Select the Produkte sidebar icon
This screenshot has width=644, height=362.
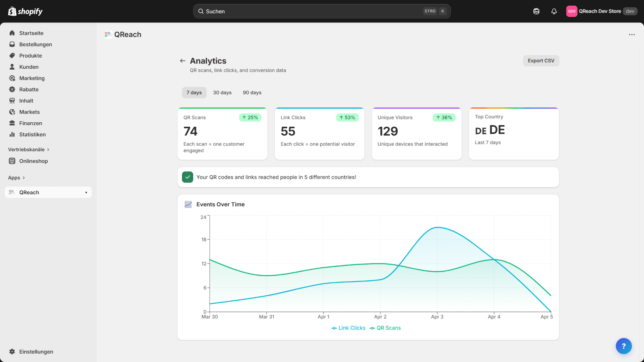click(12, 56)
